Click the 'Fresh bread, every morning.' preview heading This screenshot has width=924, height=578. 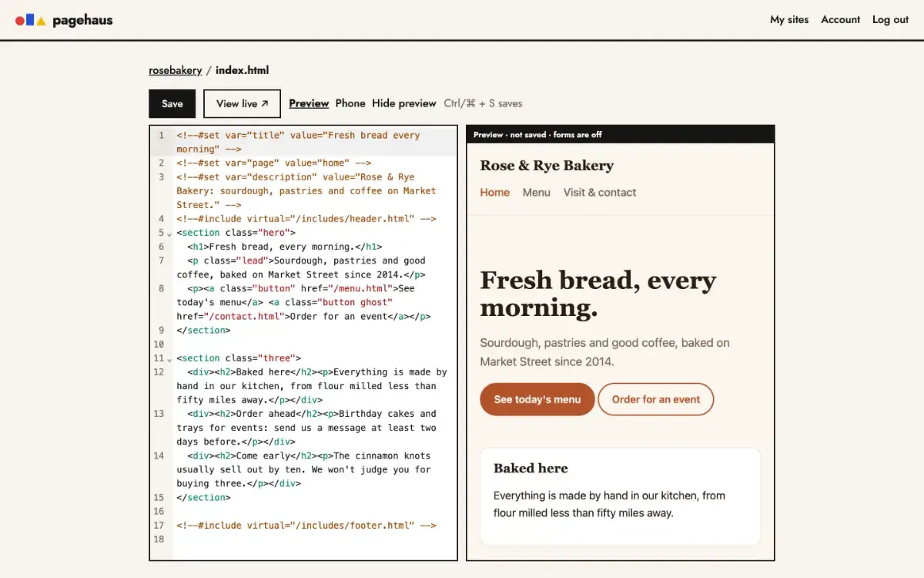point(598,294)
